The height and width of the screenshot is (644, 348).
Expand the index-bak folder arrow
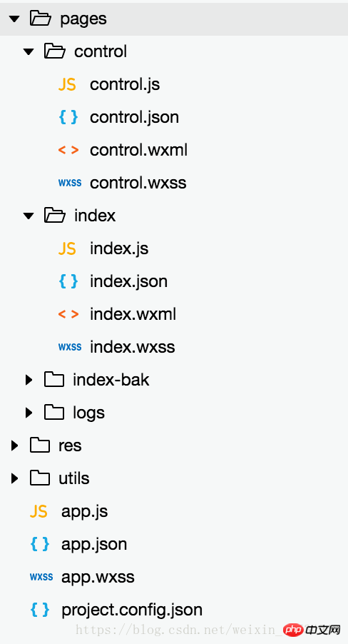click(29, 380)
